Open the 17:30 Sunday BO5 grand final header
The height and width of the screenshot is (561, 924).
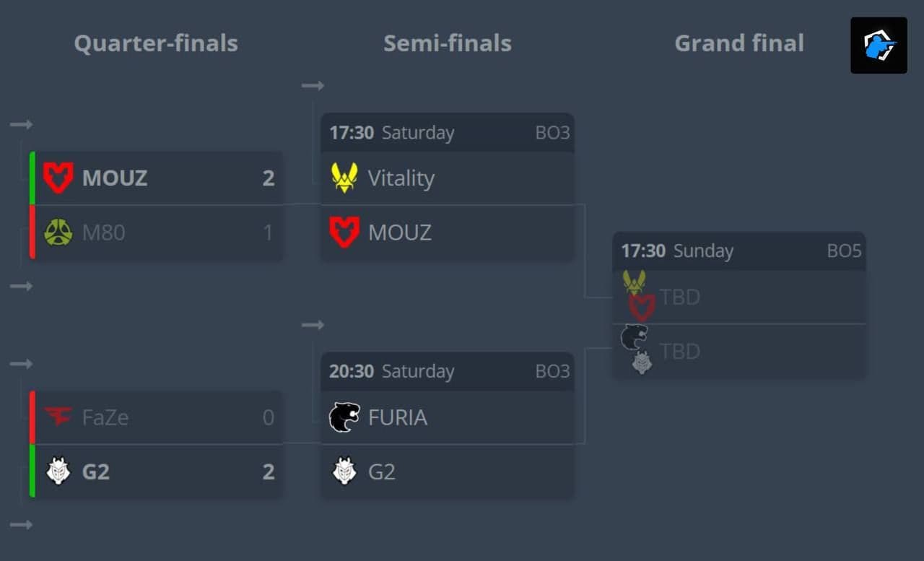point(739,251)
